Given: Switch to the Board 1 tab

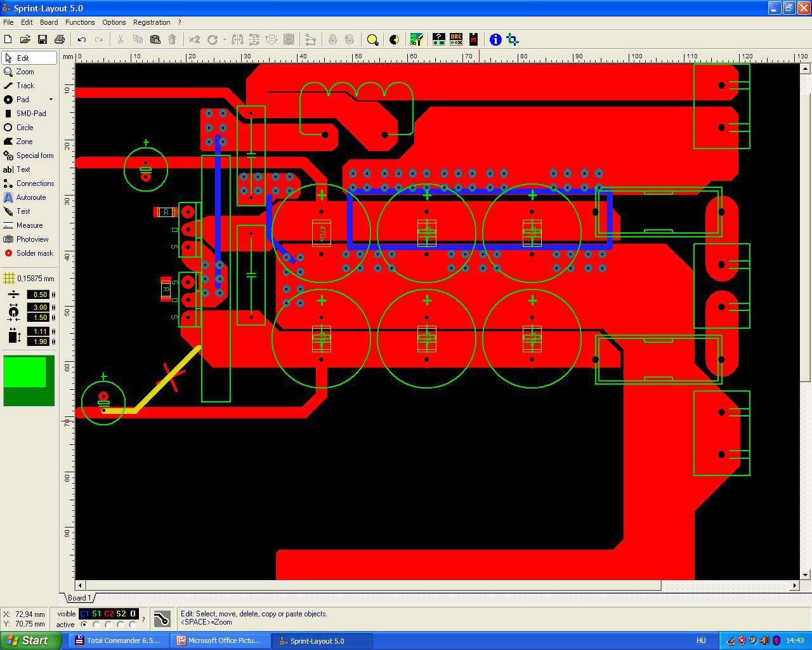Looking at the screenshot, I should click(x=79, y=598).
